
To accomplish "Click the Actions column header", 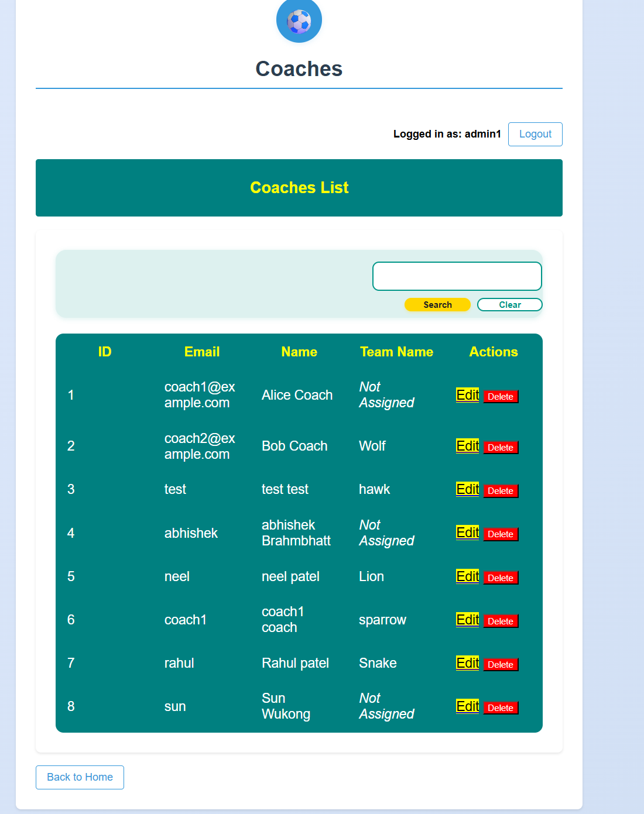I will point(494,352).
